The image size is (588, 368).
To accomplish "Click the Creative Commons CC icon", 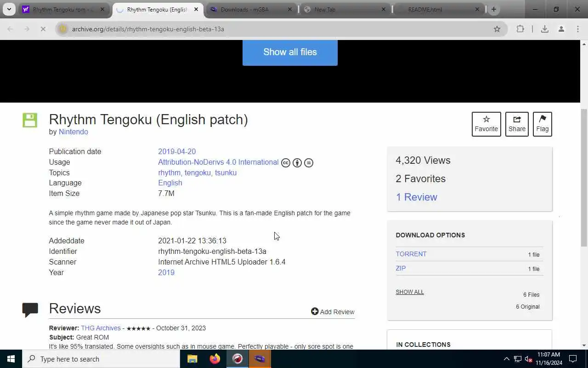I will (x=286, y=163).
